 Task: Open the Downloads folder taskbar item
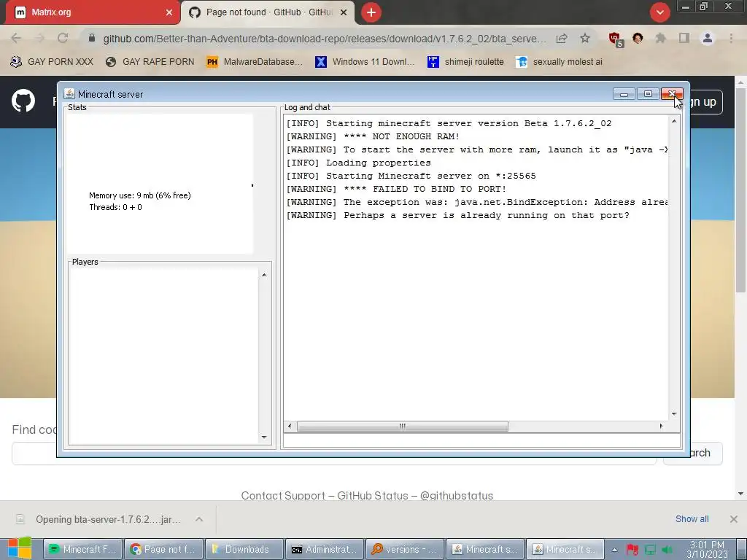coord(244,550)
